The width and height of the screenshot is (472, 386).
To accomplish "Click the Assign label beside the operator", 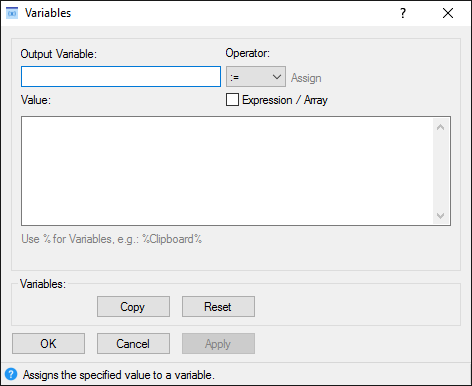I will click(306, 78).
